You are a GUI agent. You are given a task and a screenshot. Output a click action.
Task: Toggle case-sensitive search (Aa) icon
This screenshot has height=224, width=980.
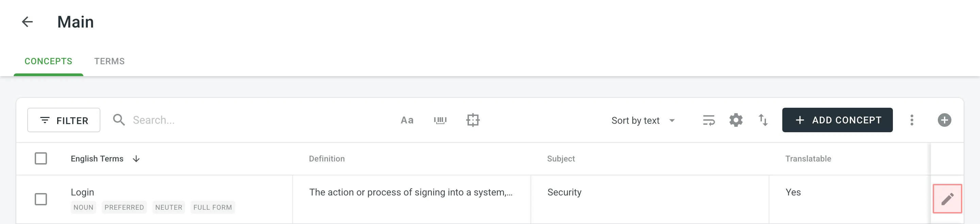click(407, 120)
